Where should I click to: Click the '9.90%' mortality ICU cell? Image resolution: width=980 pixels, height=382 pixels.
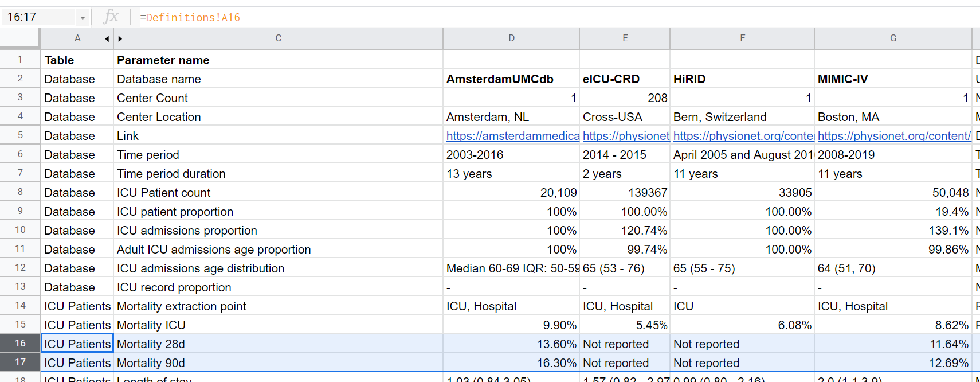511,325
